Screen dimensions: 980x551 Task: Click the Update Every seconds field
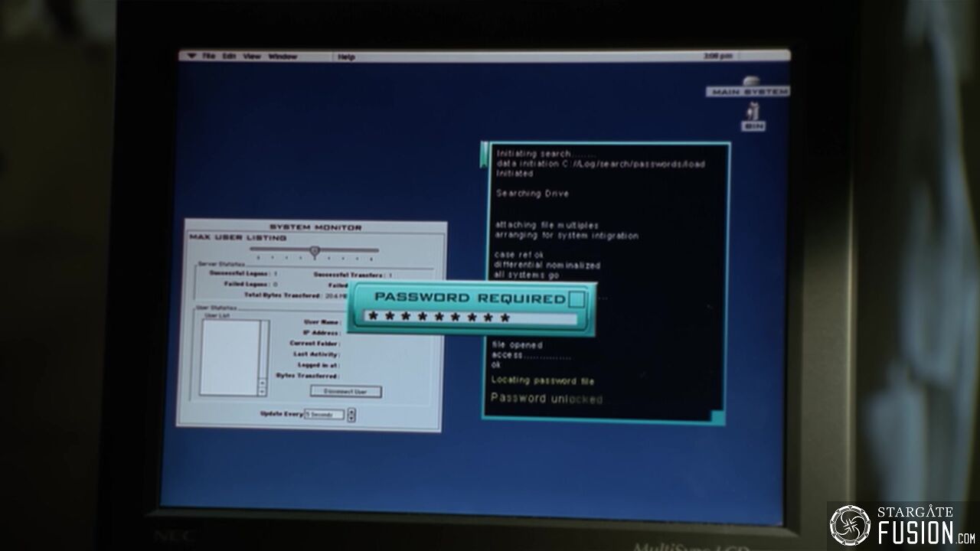pos(325,414)
